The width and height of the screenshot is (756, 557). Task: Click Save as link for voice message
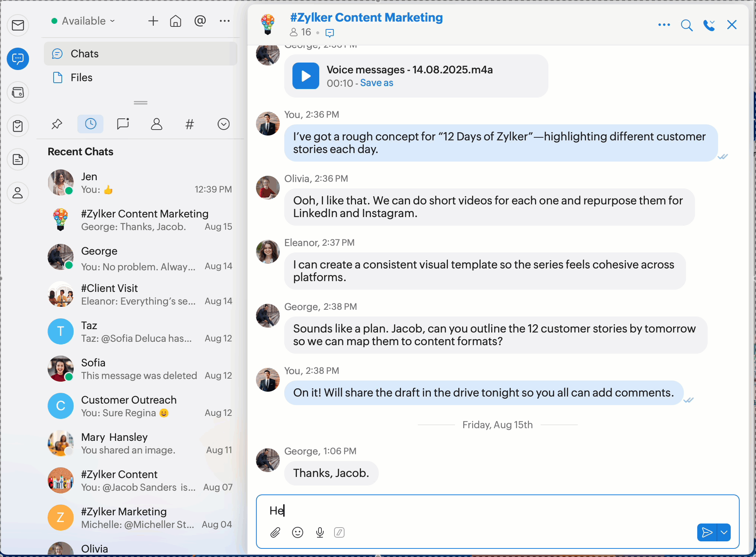point(377,83)
